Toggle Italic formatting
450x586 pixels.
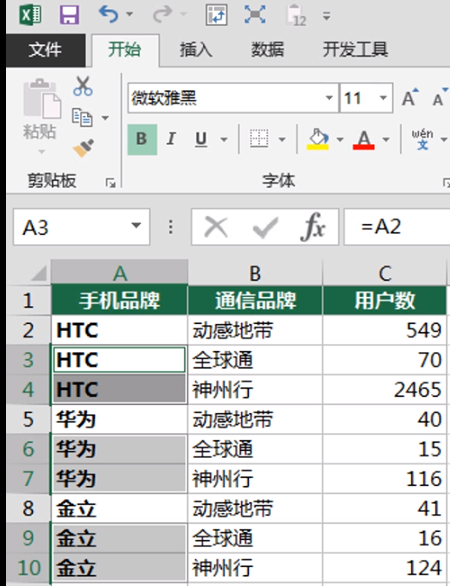[171, 139]
